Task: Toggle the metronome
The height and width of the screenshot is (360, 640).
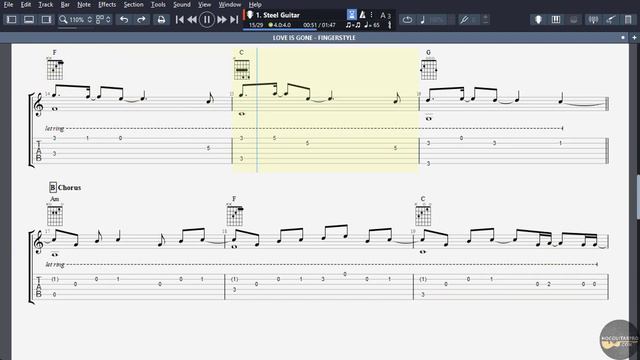Action: point(362,15)
